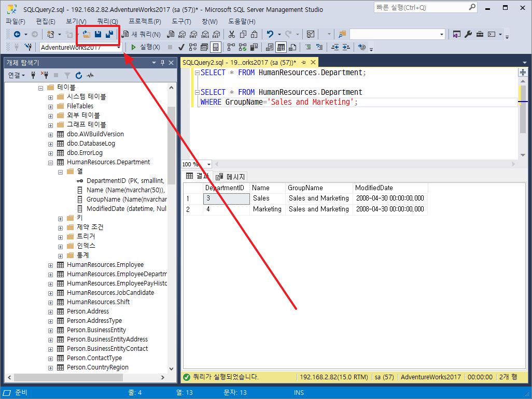Click the Open File folder icon

click(86, 34)
